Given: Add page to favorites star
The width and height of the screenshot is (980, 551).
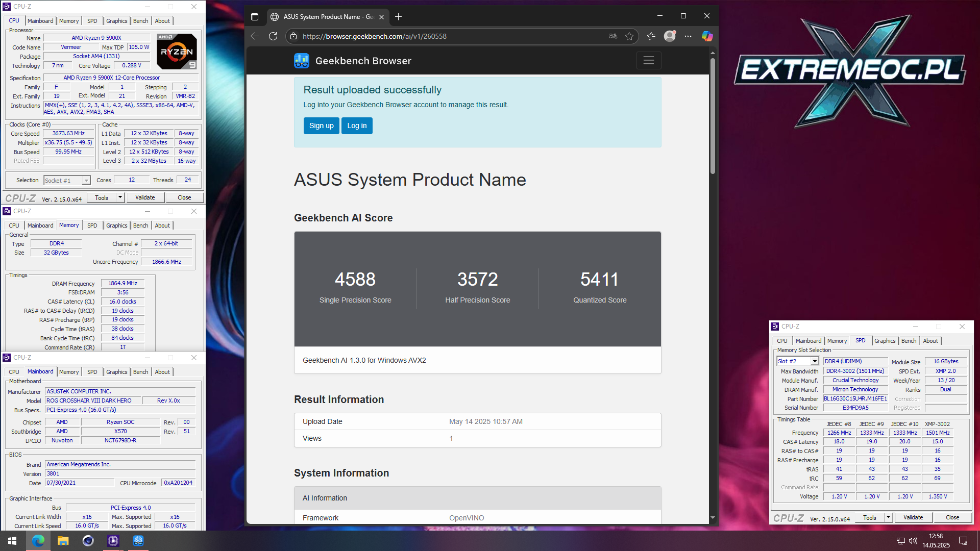Looking at the screenshot, I should coord(629,36).
